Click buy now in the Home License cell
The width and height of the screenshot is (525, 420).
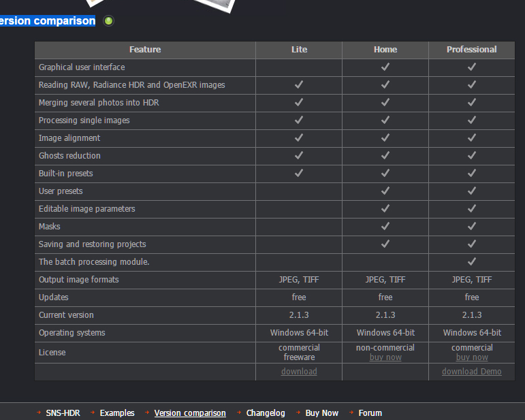[385, 357]
